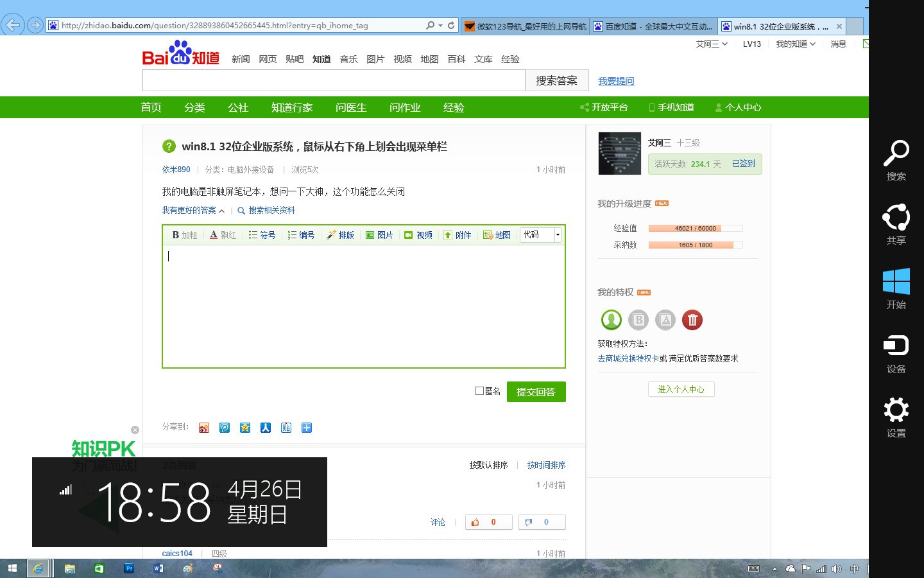
Task: Click the grey A privilege icon
Action: click(665, 320)
